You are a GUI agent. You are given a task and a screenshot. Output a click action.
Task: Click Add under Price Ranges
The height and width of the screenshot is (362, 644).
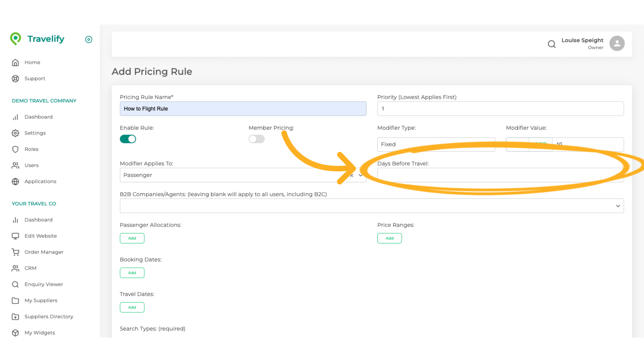pos(389,238)
